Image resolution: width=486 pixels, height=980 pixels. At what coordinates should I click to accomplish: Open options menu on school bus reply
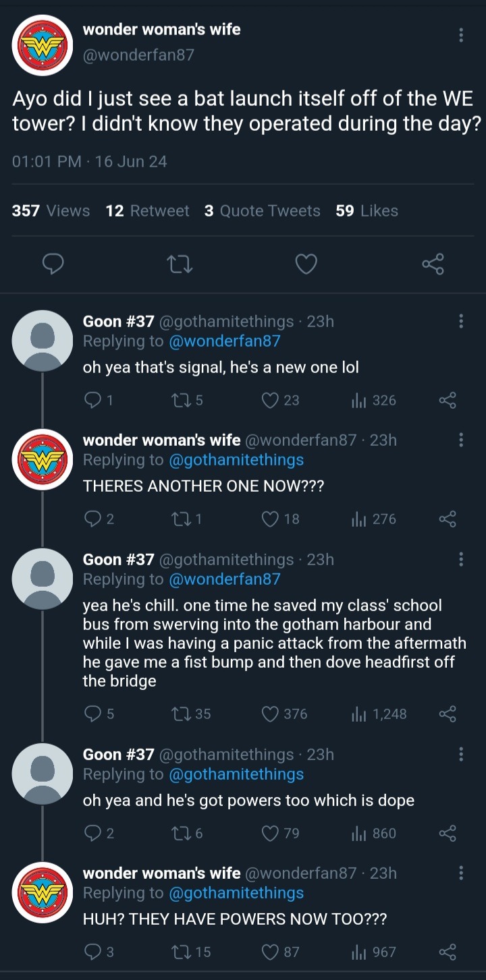461,559
